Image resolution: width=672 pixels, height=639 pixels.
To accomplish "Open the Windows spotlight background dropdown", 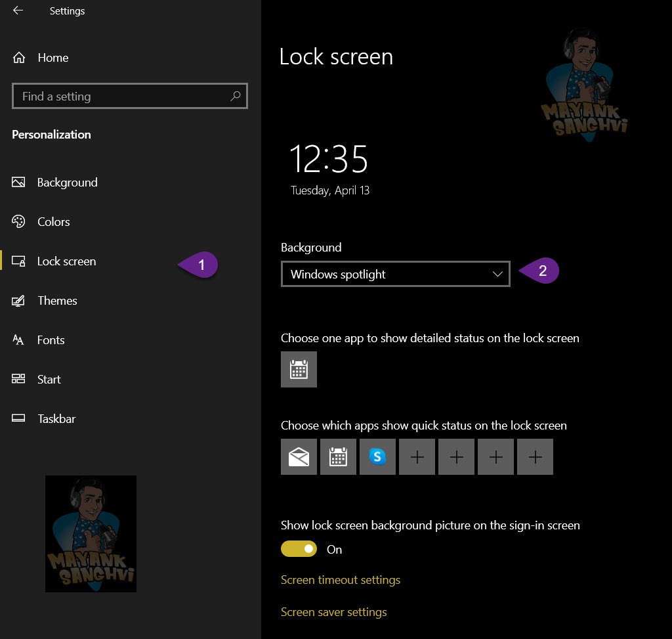I will coord(396,274).
